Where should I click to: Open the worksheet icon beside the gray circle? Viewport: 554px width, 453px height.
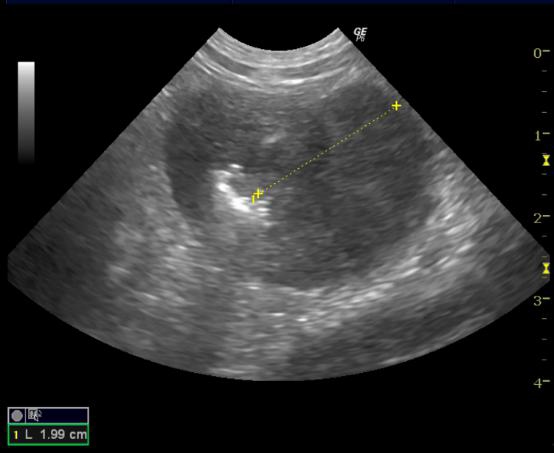click(x=35, y=415)
